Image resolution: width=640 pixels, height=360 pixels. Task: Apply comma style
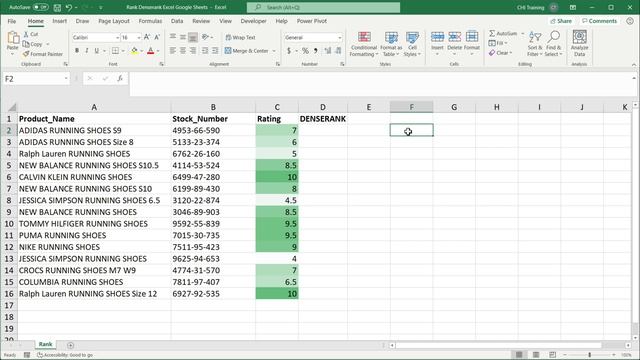pos(316,51)
